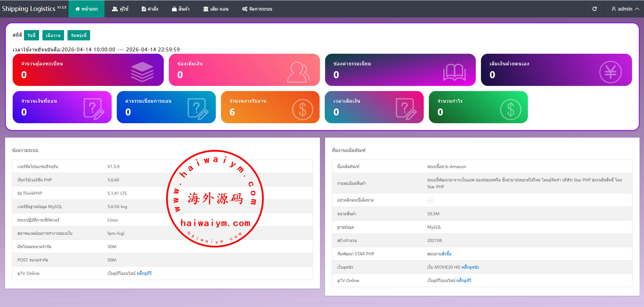Select the เมื่อวาน yesterday statistics button

pyautogui.click(x=53, y=35)
